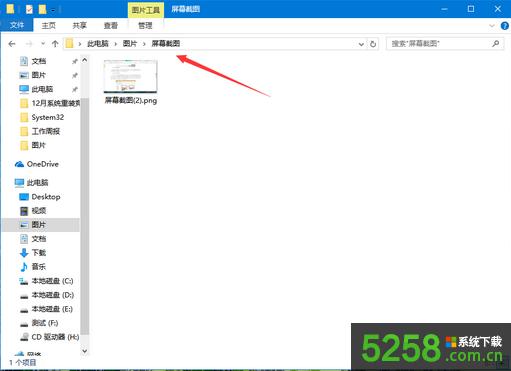Open the 12月系统重装 folder
This screenshot has width=511, height=371.
[56, 103]
